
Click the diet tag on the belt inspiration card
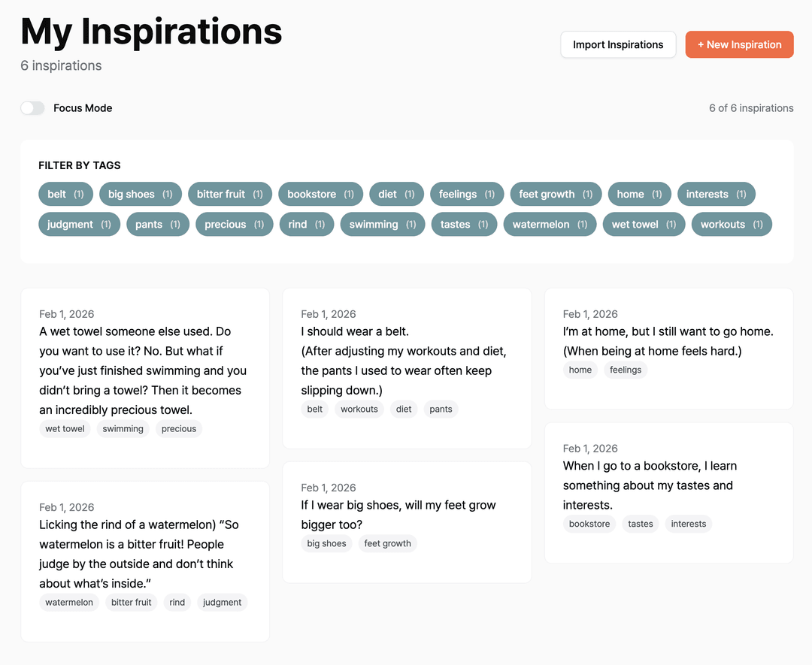403,409
